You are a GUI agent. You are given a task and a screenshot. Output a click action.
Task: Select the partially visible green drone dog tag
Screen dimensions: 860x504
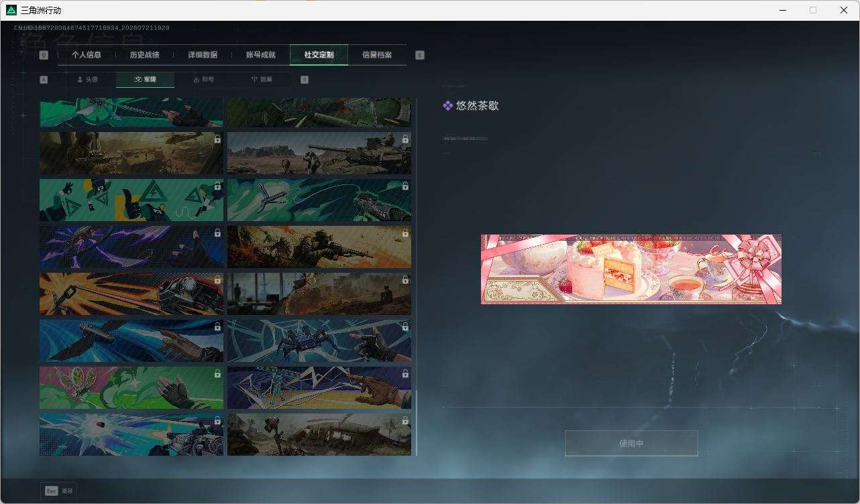(131, 113)
